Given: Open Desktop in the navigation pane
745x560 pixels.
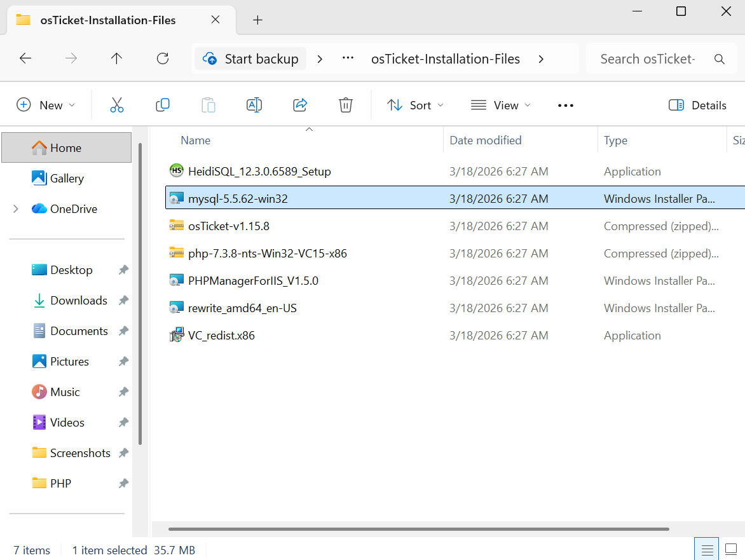Looking at the screenshot, I should (71, 270).
